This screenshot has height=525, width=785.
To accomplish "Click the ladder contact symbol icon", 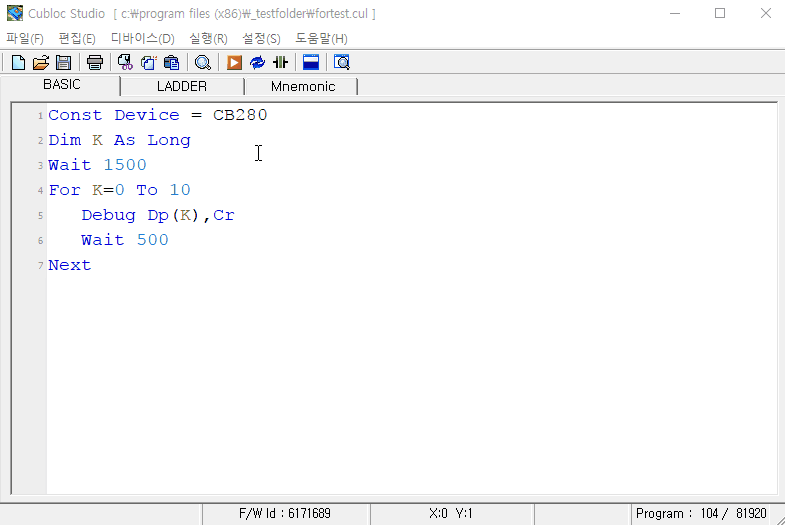I will click(x=280, y=63).
